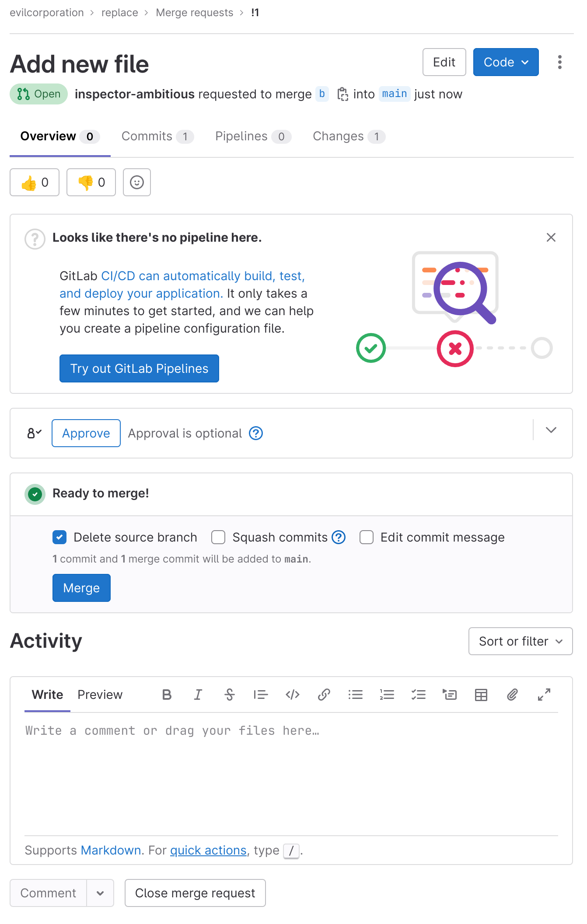Expand the approval section chevron
Screen dimensions: 587x924
[x=551, y=430]
